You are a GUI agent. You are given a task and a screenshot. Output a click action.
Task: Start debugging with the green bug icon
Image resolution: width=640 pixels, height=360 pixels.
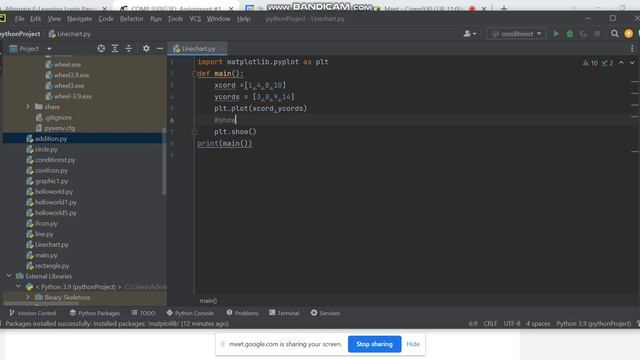(570, 34)
